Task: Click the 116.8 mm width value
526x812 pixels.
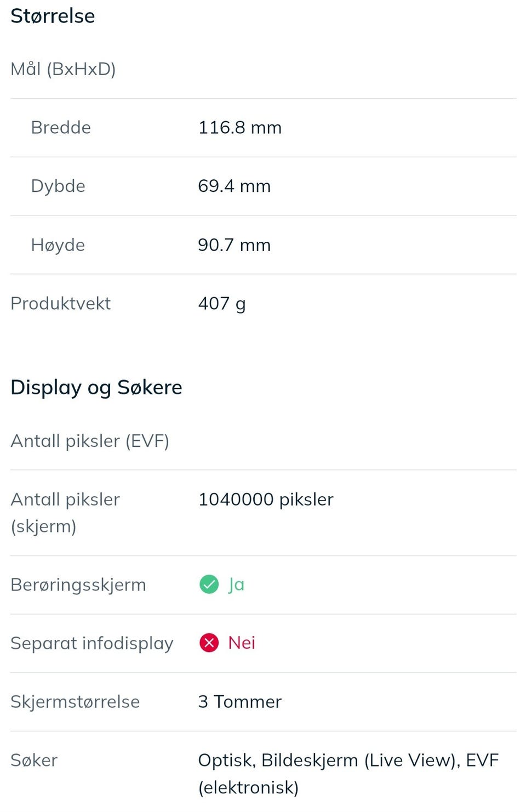Action: point(239,127)
